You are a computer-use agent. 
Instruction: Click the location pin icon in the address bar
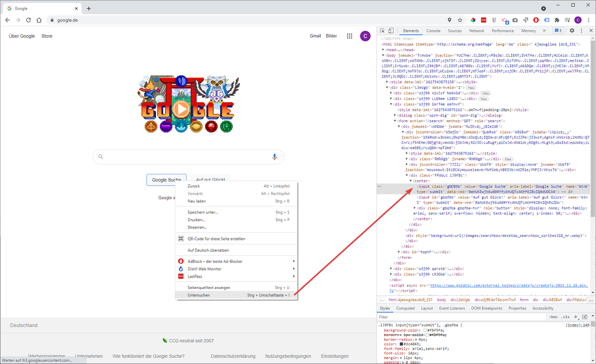[449, 20]
